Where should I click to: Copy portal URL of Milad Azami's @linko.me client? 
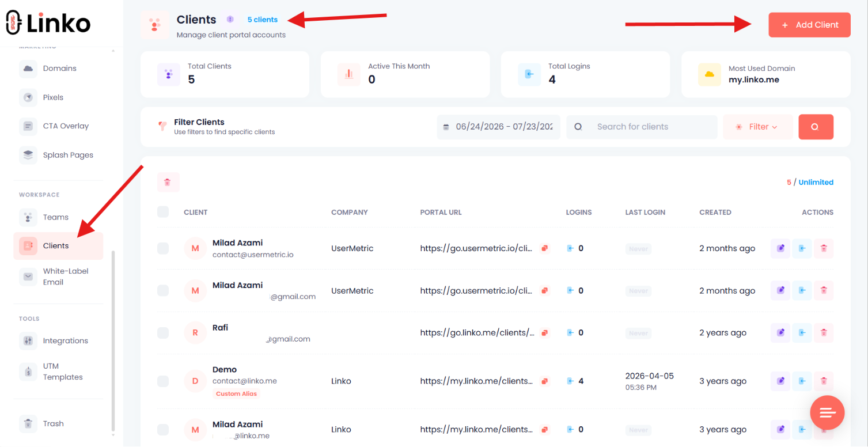pos(544,429)
